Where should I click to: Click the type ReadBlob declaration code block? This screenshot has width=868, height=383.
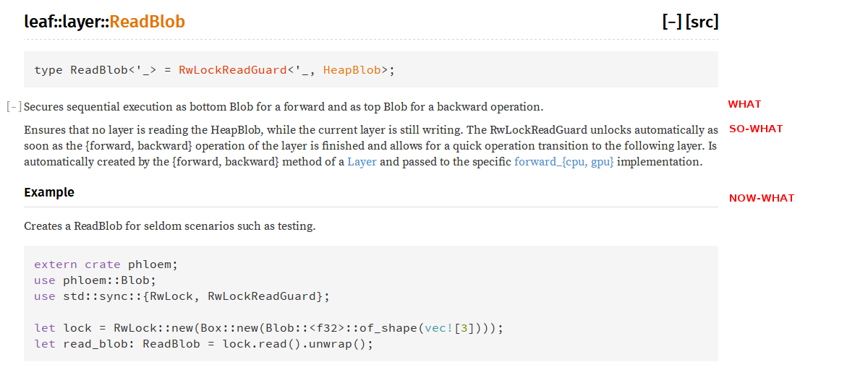(371, 70)
